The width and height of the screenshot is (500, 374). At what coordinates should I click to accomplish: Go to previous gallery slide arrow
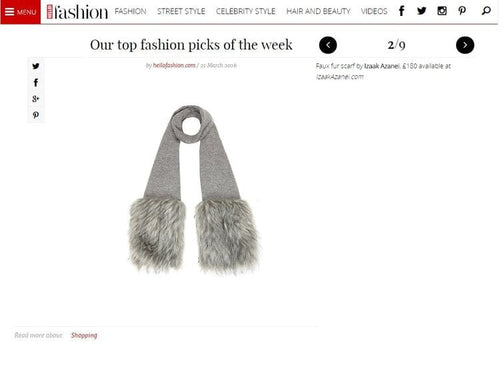pyautogui.click(x=328, y=45)
